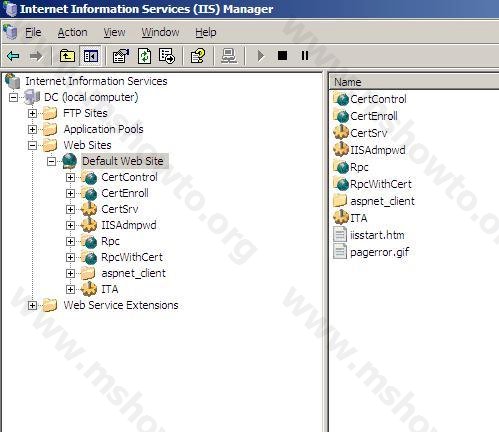Viewport: 499px width, 432px height.
Task: Select Web Service Extensions in the tree
Action: (121, 305)
